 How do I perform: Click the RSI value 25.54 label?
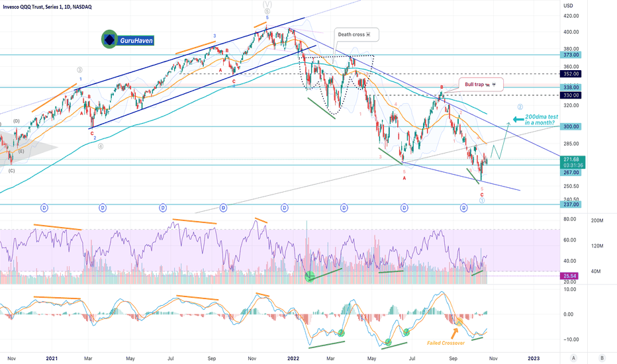click(x=569, y=276)
